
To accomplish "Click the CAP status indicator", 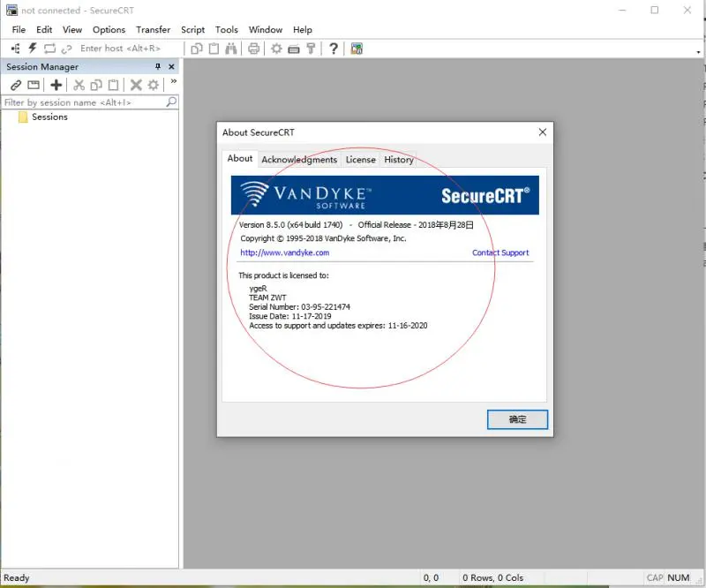I will pyautogui.click(x=655, y=577).
